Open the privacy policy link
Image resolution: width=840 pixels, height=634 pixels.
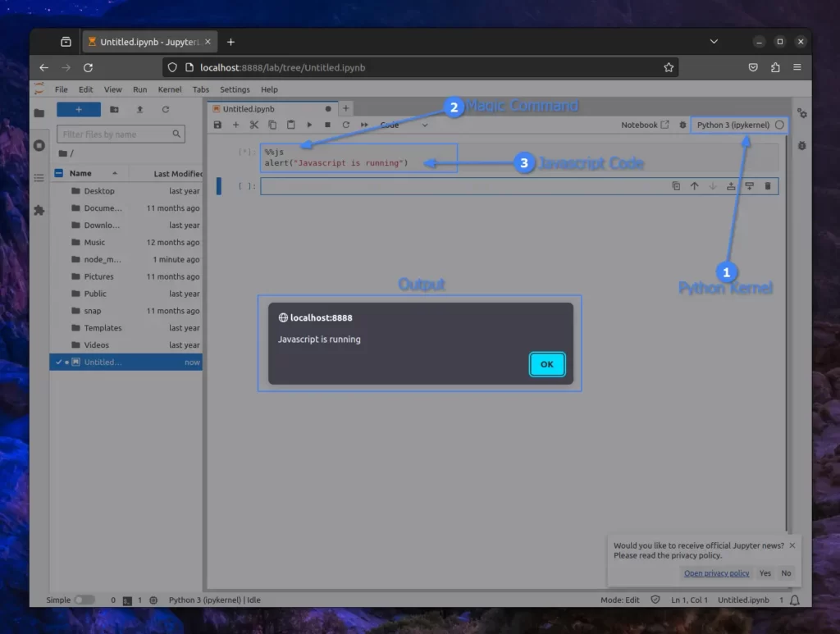[x=717, y=573]
